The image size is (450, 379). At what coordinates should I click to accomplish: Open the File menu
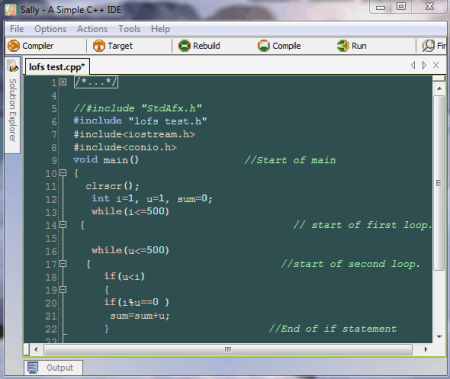[x=17, y=29]
